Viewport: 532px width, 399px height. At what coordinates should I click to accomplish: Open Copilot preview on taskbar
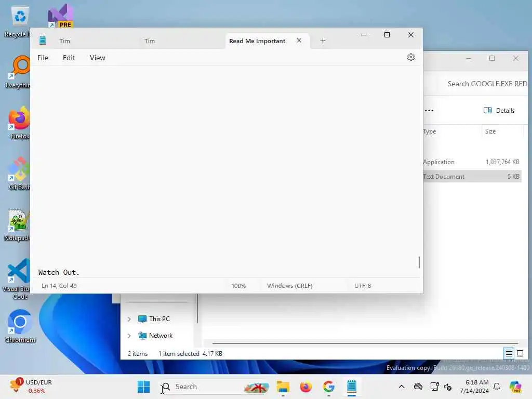[515, 387]
